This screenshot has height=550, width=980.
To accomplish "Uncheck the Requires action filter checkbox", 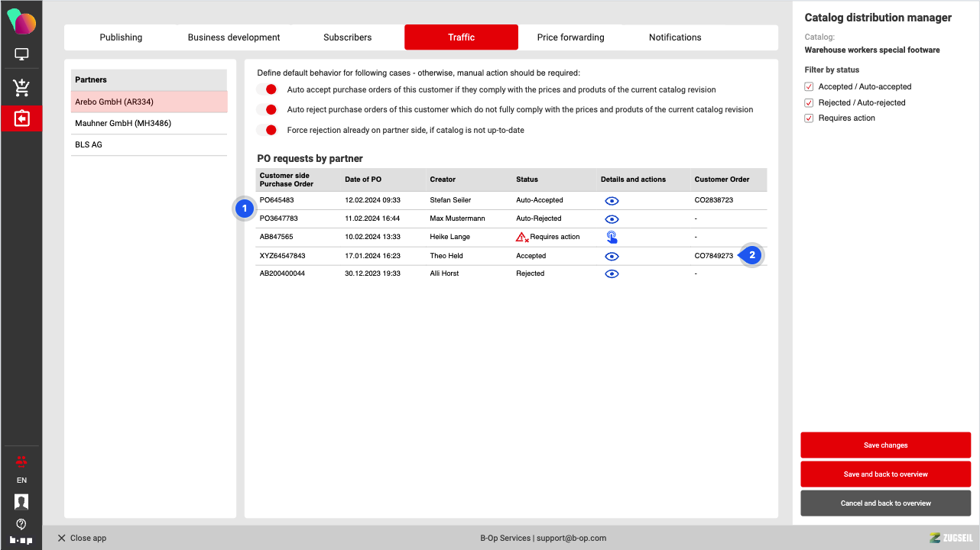I will click(x=810, y=118).
